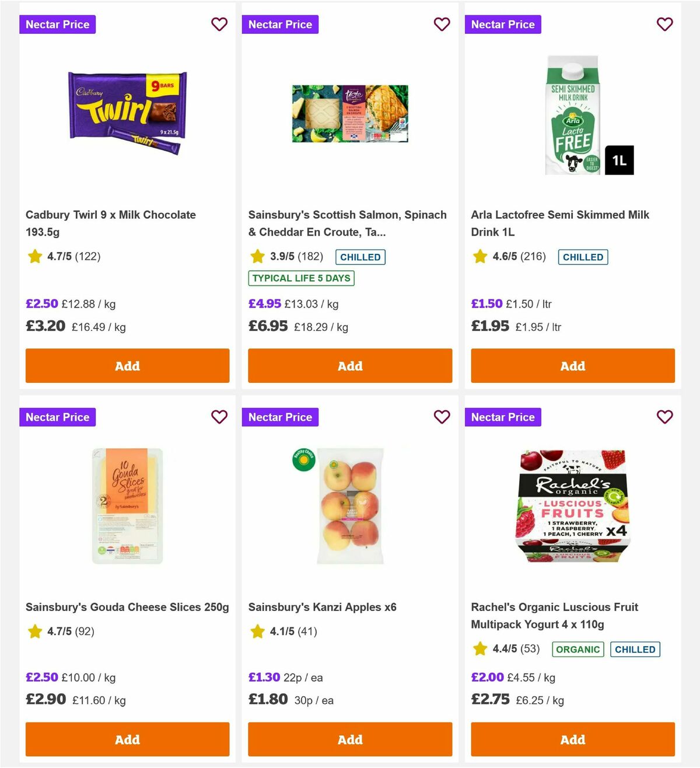
Task: Open the Cadbury Twirl product page
Action: 110,223
